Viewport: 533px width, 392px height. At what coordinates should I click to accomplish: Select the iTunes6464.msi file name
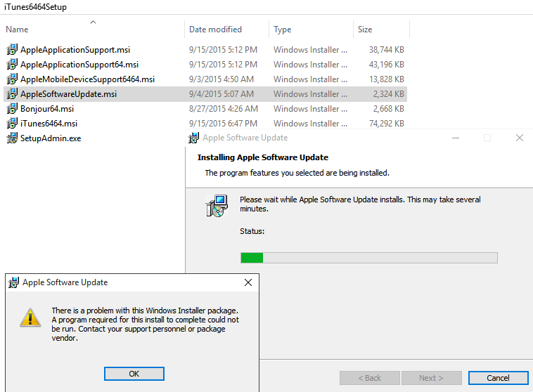click(49, 124)
